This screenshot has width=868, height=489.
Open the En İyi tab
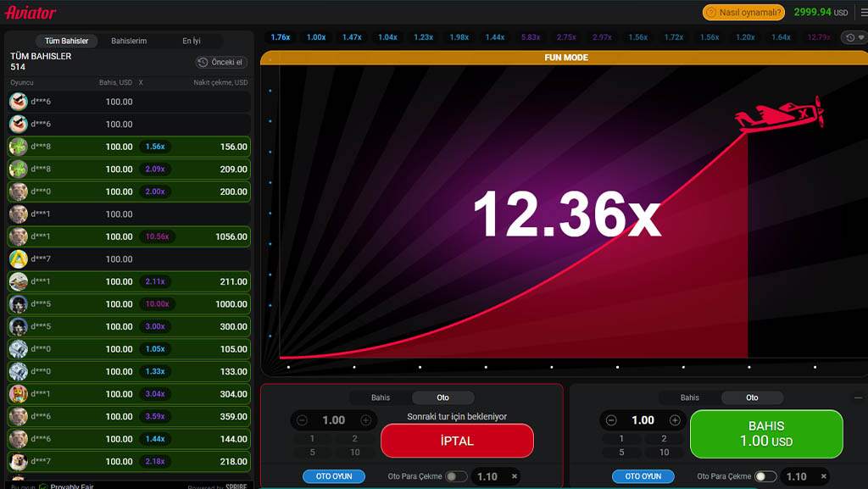(x=192, y=41)
